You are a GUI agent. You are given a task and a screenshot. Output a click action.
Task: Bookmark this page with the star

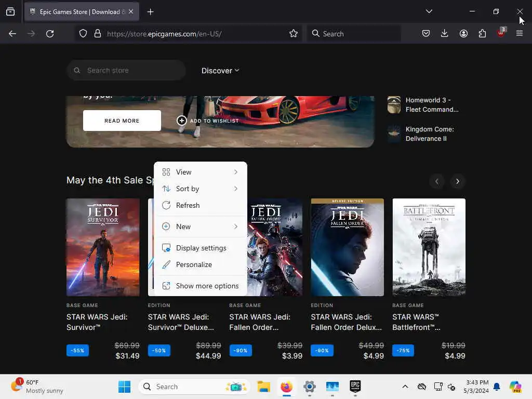[x=294, y=34]
